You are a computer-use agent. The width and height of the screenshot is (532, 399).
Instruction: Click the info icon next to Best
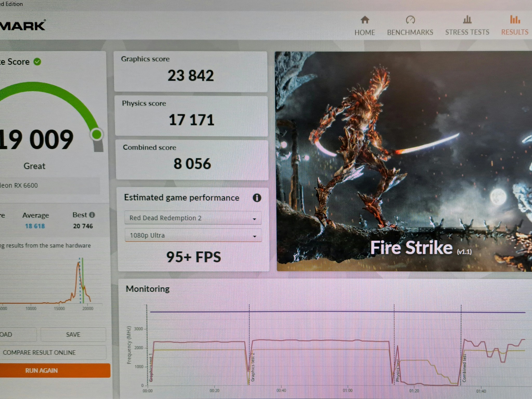click(x=92, y=215)
